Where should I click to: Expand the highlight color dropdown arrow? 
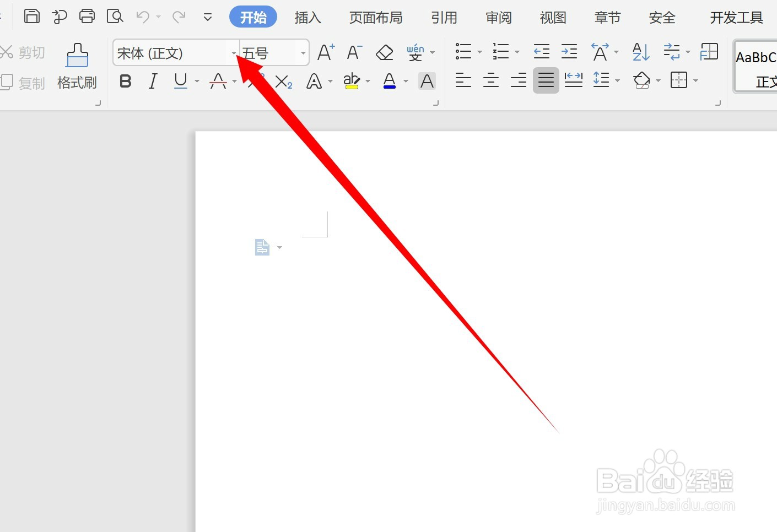click(x=368, y=82)
